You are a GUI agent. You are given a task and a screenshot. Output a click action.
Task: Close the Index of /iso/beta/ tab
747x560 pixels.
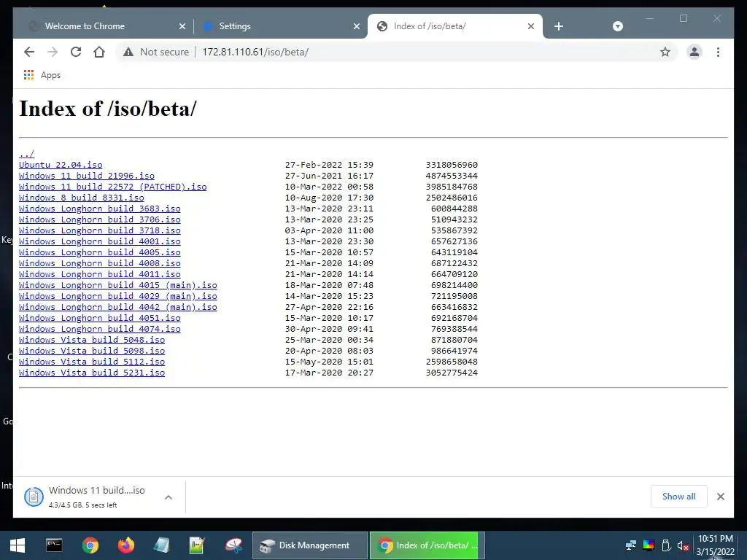pos(531,26)
